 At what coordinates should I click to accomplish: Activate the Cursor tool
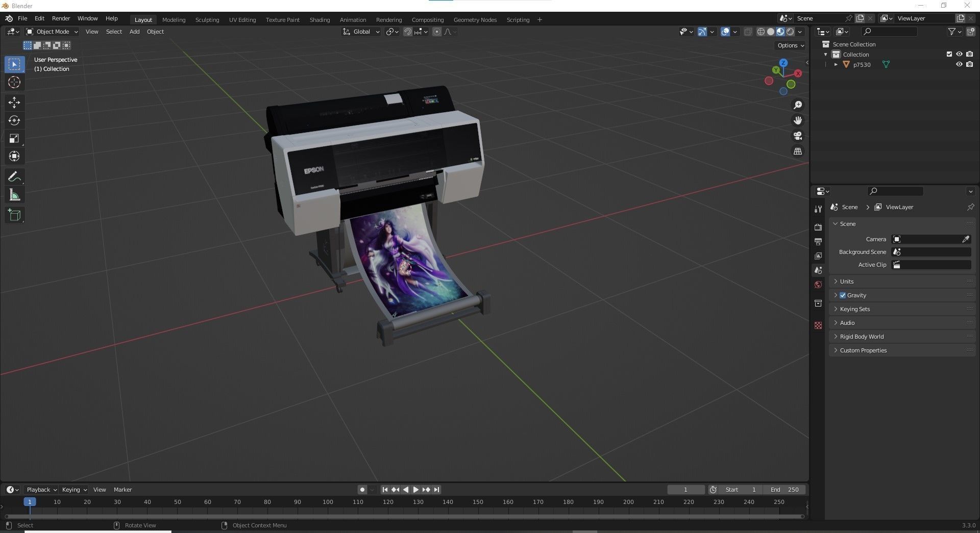point(14,82)
